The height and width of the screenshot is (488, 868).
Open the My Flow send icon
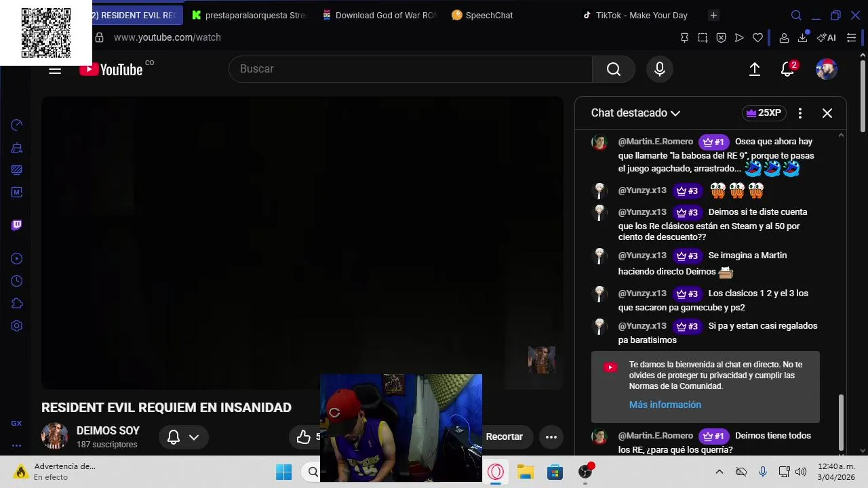pos(739,38)
